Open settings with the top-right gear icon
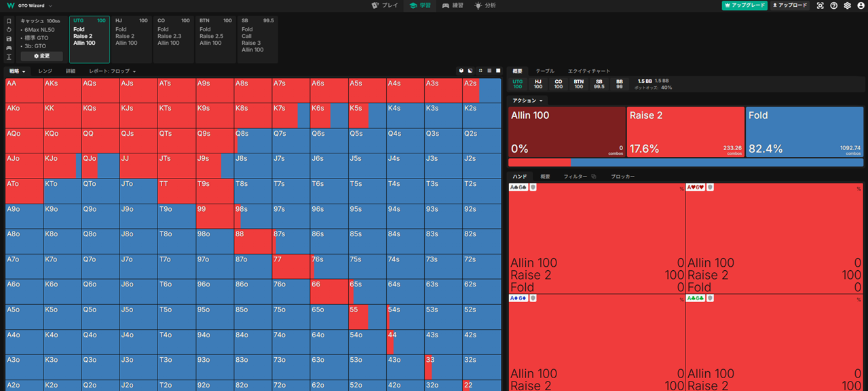Viewport: 868px width, 391px height. (x=847, y=5)
